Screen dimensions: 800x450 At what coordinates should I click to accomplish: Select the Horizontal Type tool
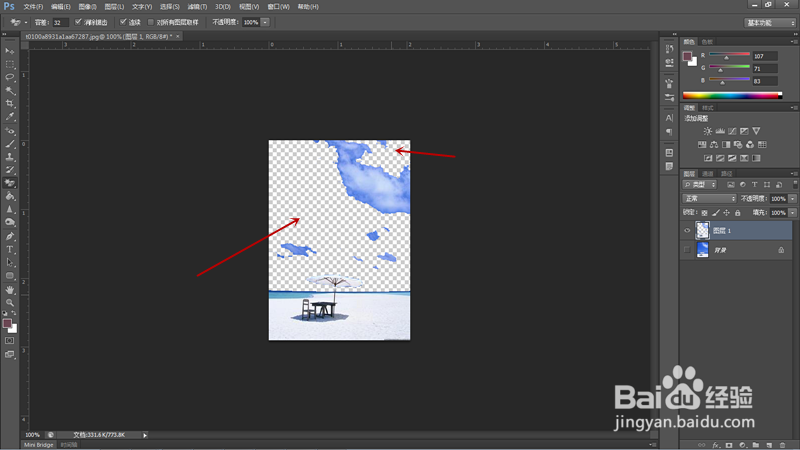[x=10, y=249]
